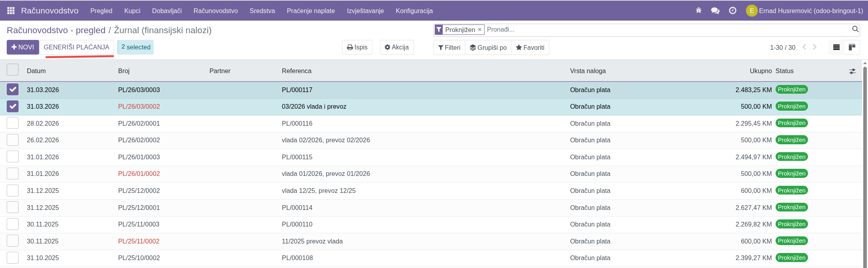Toggle the select-all header checkbox
Image resolution: width=868 pixels, height=268 pixels.
tap(13, 70)
